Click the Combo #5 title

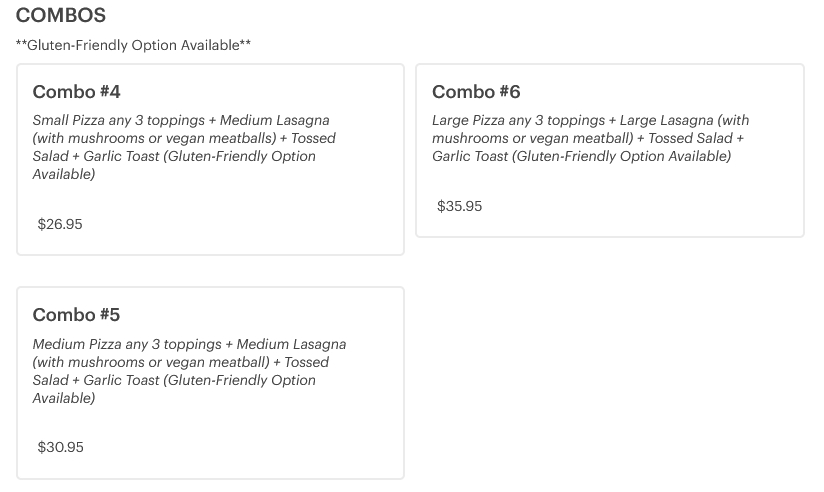(76, 315)
